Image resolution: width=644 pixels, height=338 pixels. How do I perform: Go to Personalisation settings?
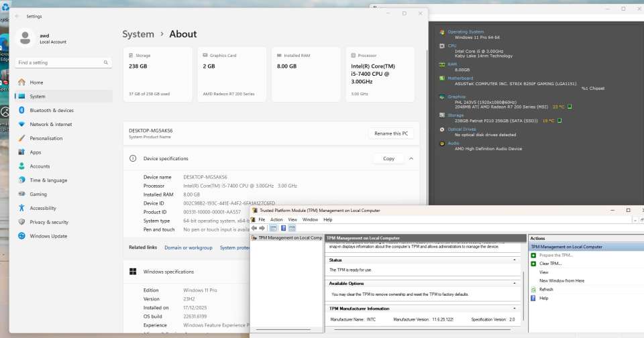[x=46, y=138]
